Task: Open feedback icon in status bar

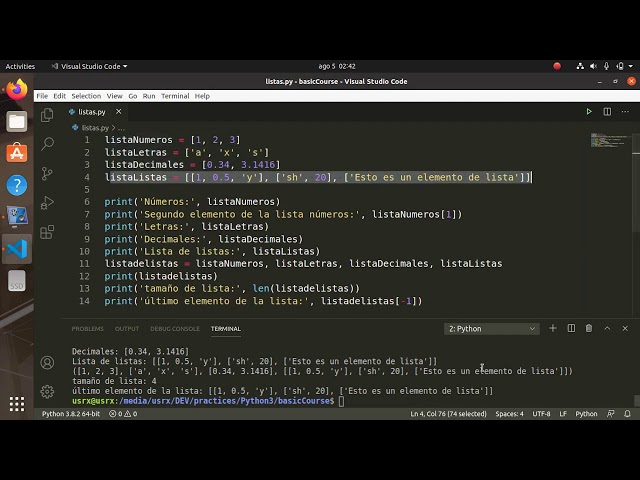Action: click(x=611, y=413)
